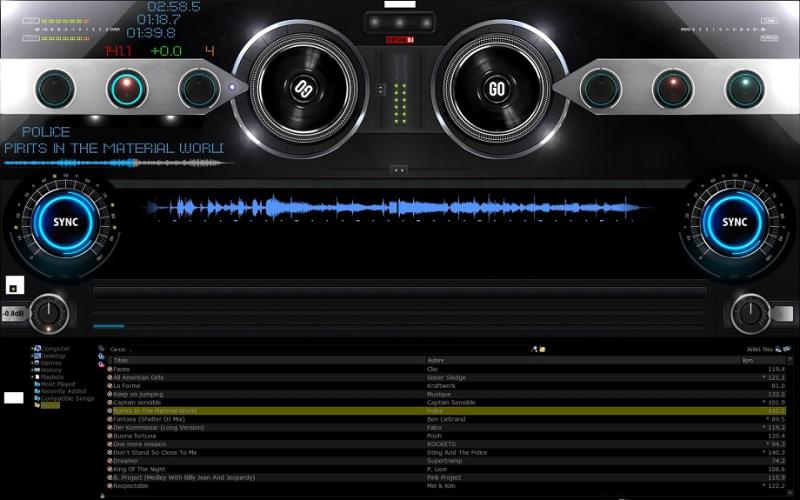Click the right turntable GO jog wheel

[x=497, y=89]
